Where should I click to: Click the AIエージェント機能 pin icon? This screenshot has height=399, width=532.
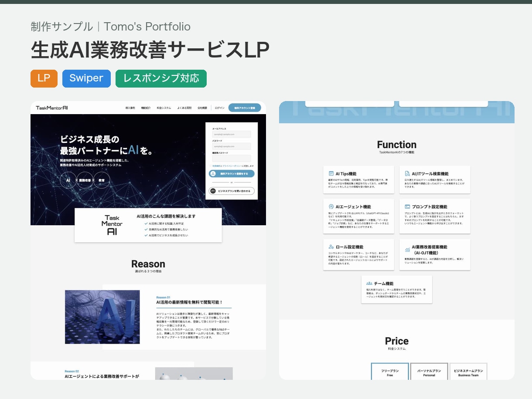[331, 206]
